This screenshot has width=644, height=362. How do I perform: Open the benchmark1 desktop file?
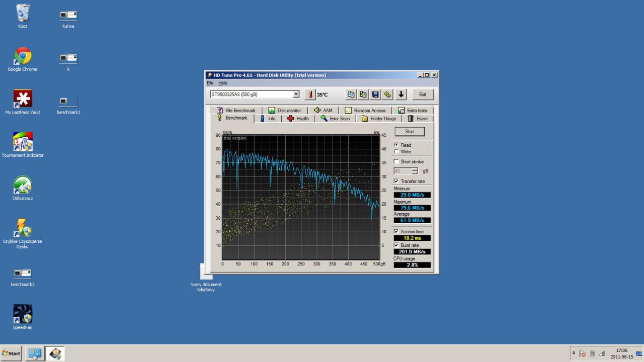tap(68, 105)
